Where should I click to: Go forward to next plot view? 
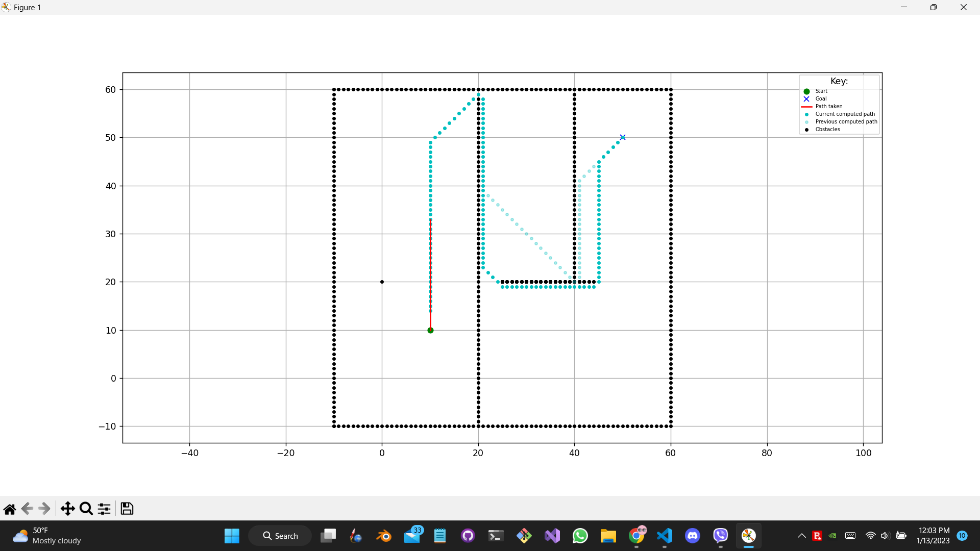point(44,509)
